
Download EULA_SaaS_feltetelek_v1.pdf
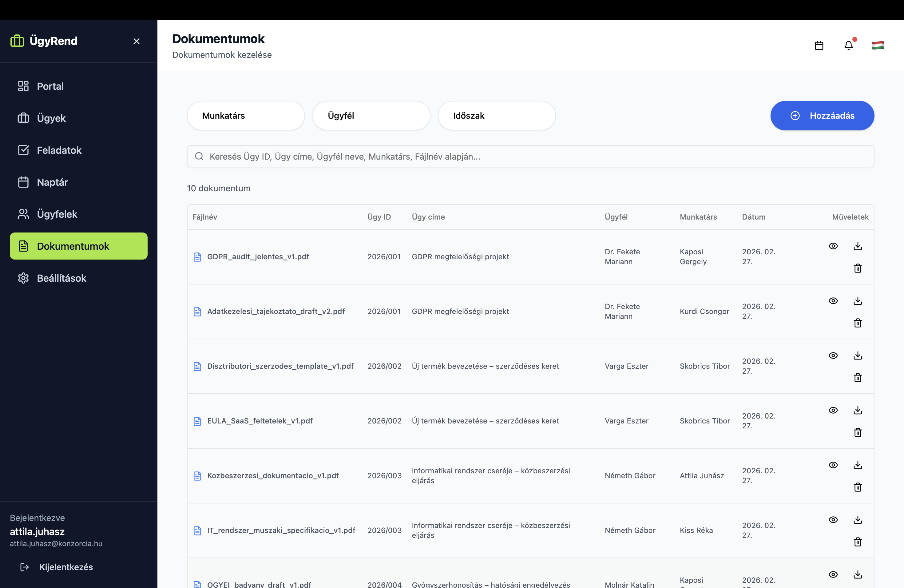[858, 410]
